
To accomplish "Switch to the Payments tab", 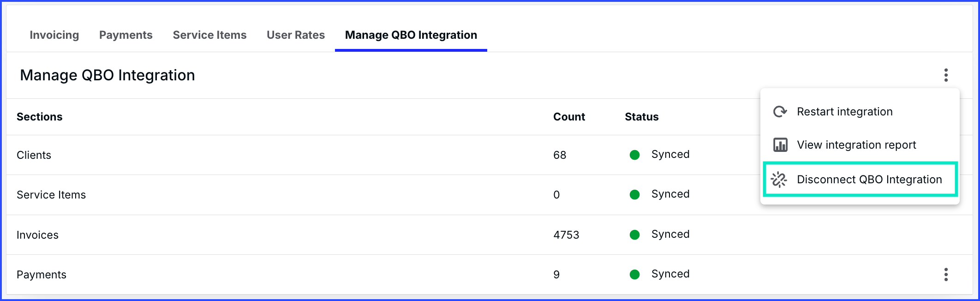I will click(x=126, y=35).
